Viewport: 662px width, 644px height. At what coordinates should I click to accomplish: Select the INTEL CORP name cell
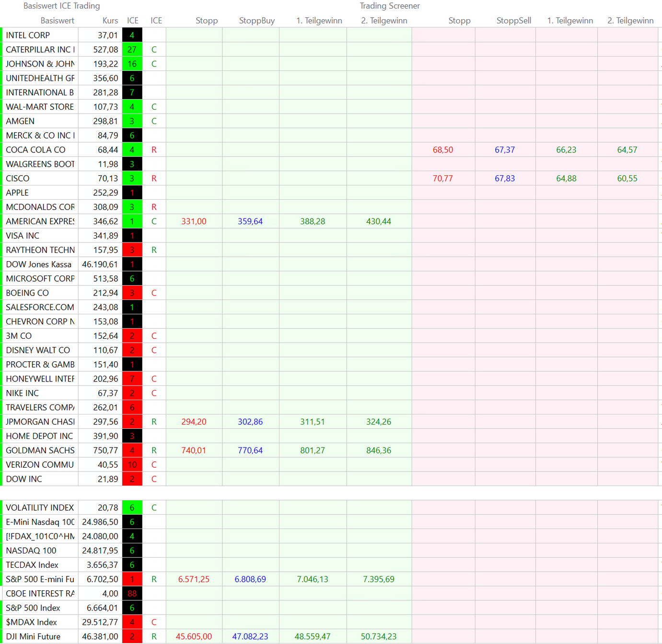coord(28,35)
